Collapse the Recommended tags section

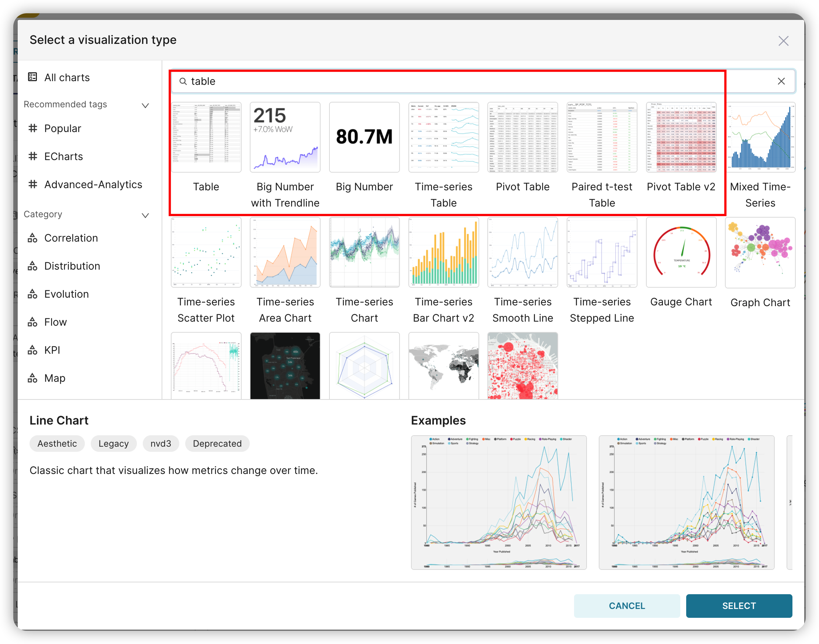pos(145,105)
